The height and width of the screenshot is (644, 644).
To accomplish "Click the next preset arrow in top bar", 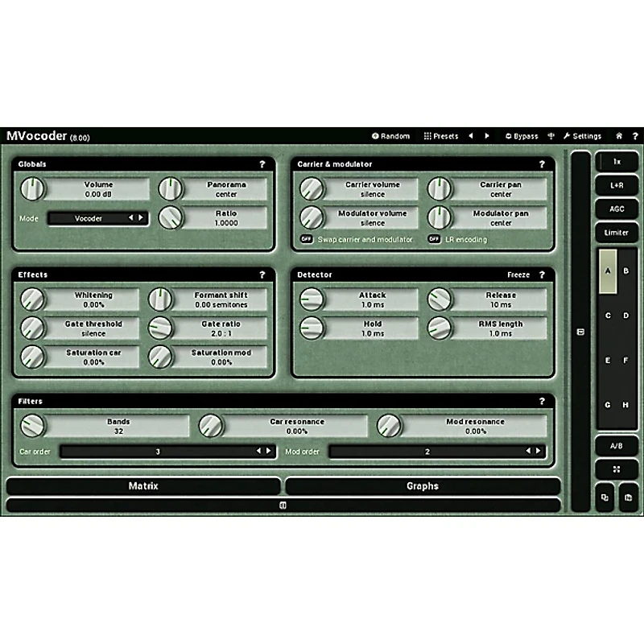I will (x=485, y=135).
